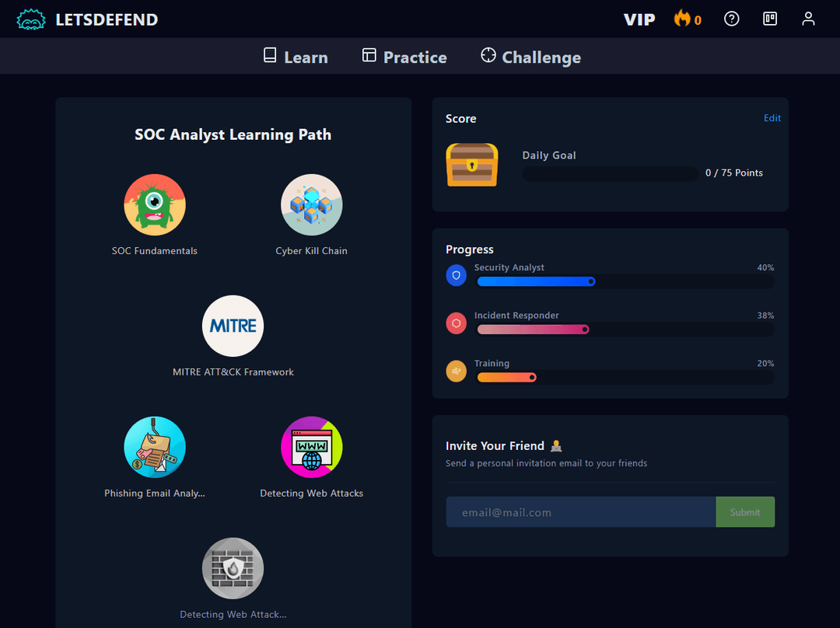Open the Cyber Kill Chain cubes icon
The height and width of the screenshot is (628, 840).
(x=311, y=204)
